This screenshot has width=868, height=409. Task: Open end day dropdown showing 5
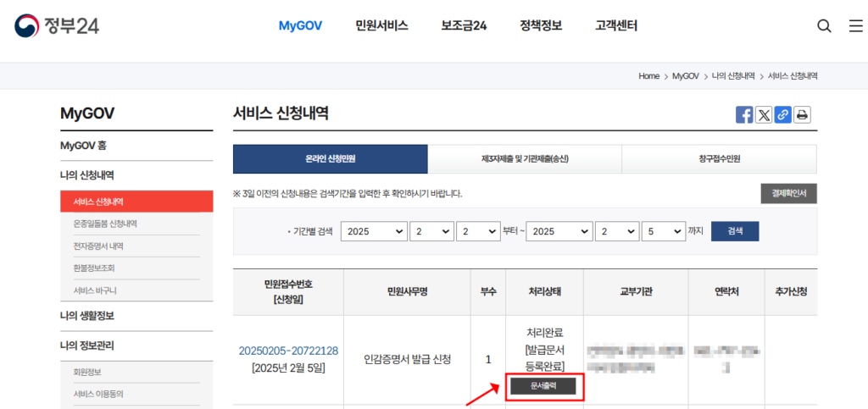[664, 231]
